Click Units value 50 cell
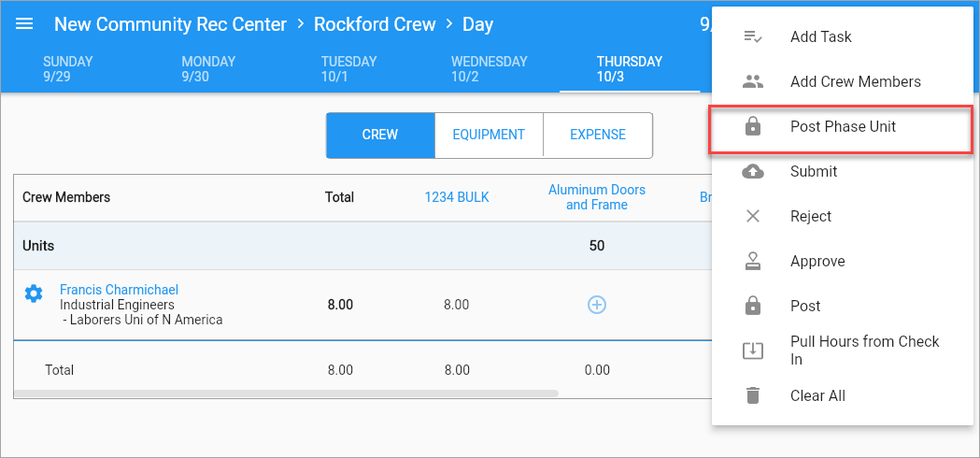This screenshot has height=458, width=980. pyautogui.click(x=597, y=246)
